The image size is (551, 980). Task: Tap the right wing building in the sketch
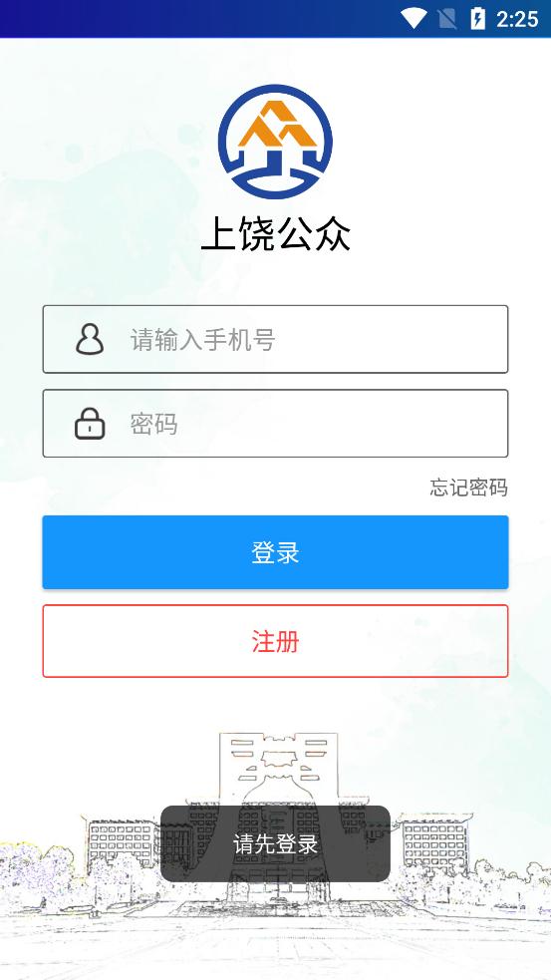coord(435,840)
